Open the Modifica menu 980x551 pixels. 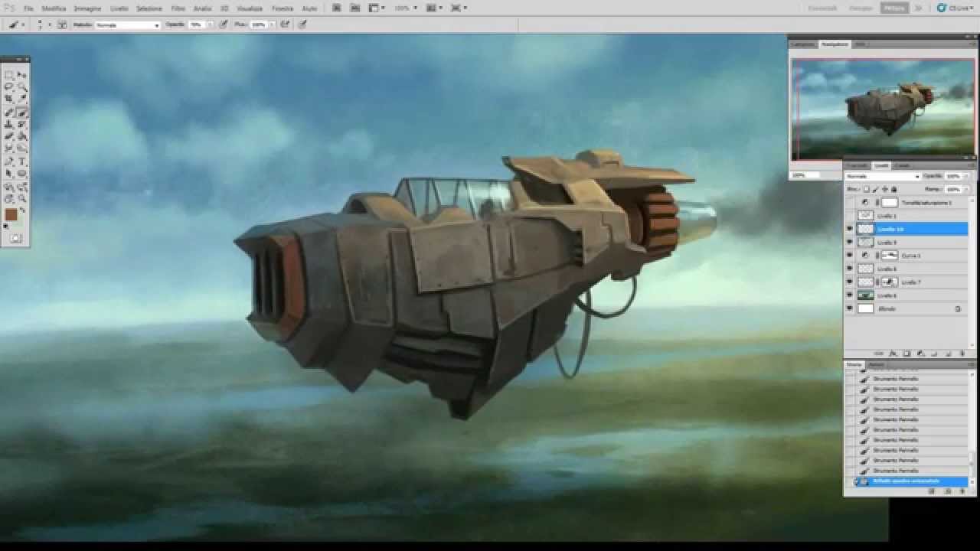coord(54,8)
